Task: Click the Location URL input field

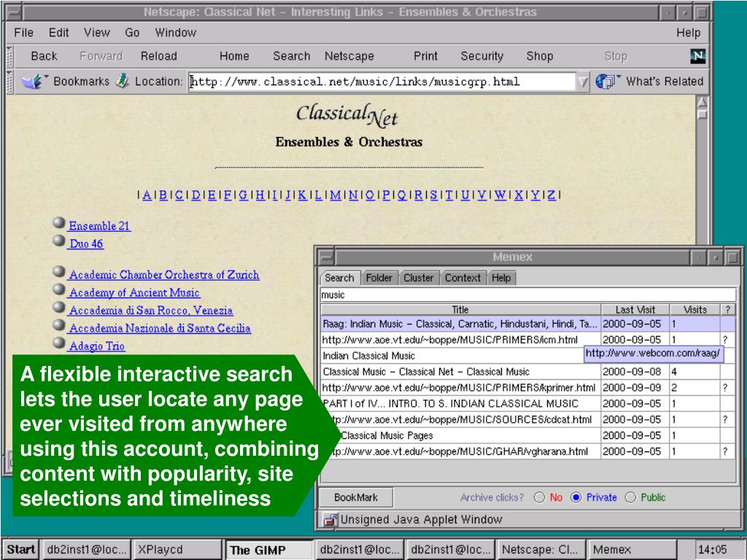Action: click(382, 82)
